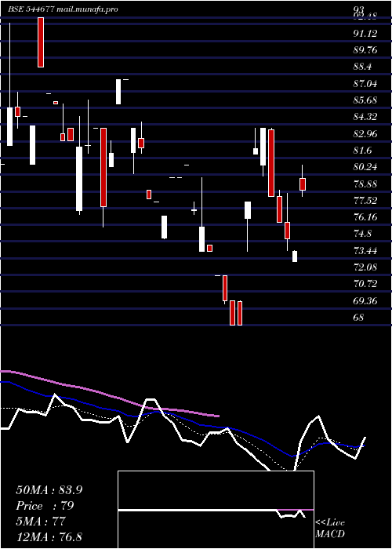Select the 'Price : 79' readout

click(x=45, y=506)
